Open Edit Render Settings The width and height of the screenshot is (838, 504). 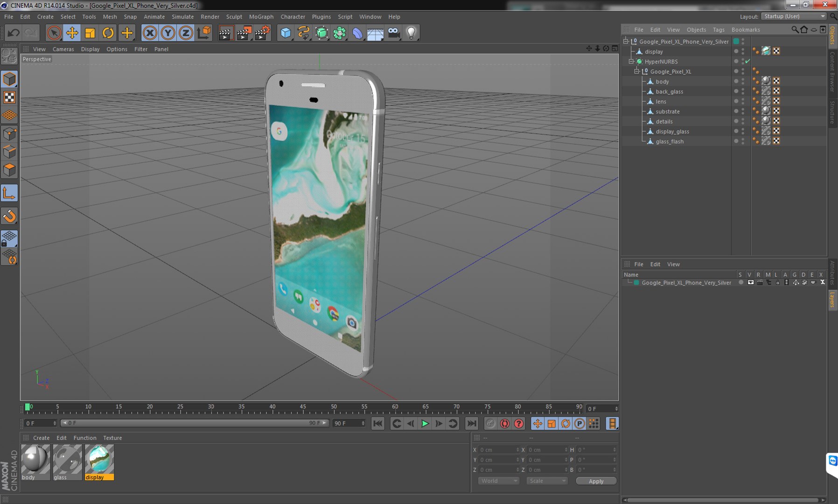pyautogui.click(x=263, y=33)
